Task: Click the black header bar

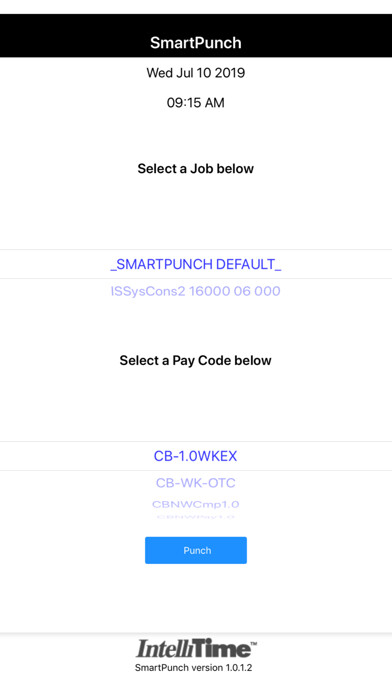Action: pyautogui.click(x=196, y=36)
